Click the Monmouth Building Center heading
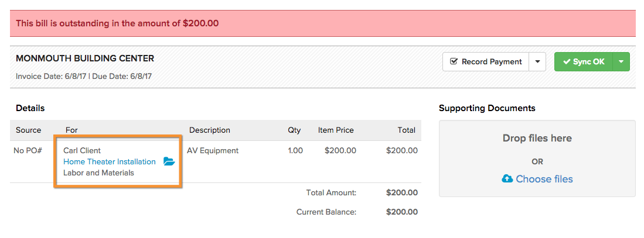The width and height of the screenshot is (644, 238). coord(85,58)
